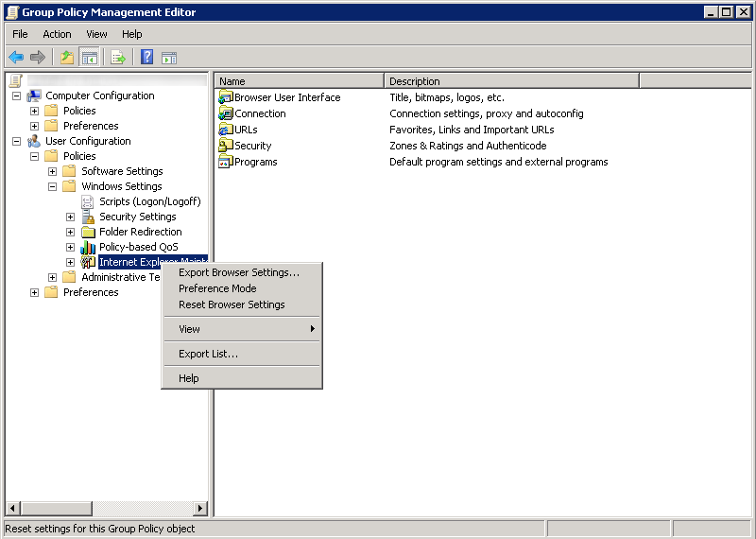Click the policy scroll icon at tree root
Screen dimensions: 756x539
tap(16, 80)
